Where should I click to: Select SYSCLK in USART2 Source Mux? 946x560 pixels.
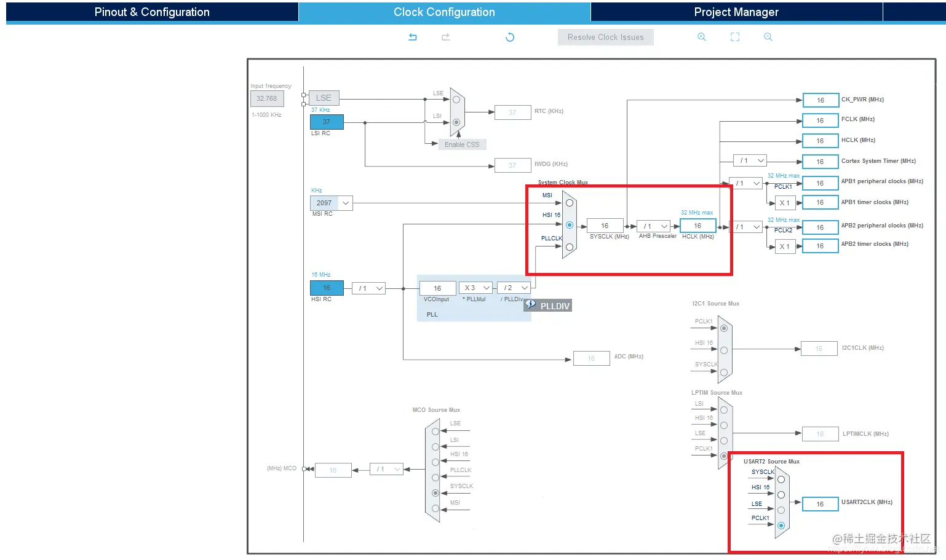(x=781, y=479)
